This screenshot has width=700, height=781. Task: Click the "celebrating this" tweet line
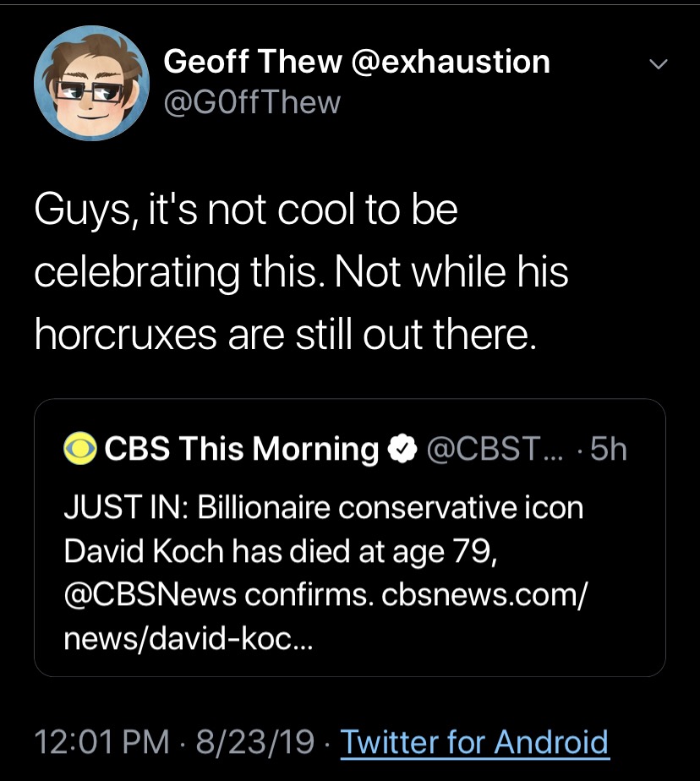302,272
